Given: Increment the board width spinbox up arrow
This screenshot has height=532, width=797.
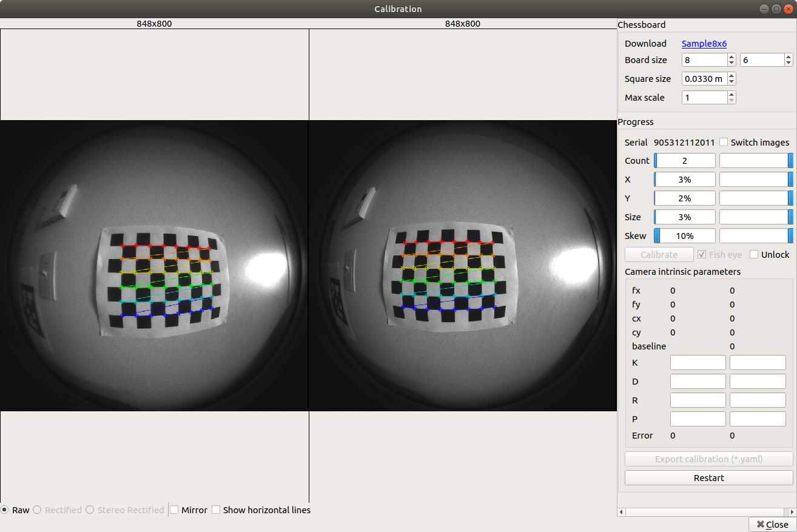Looking at the screenshot, I should 732,57.
